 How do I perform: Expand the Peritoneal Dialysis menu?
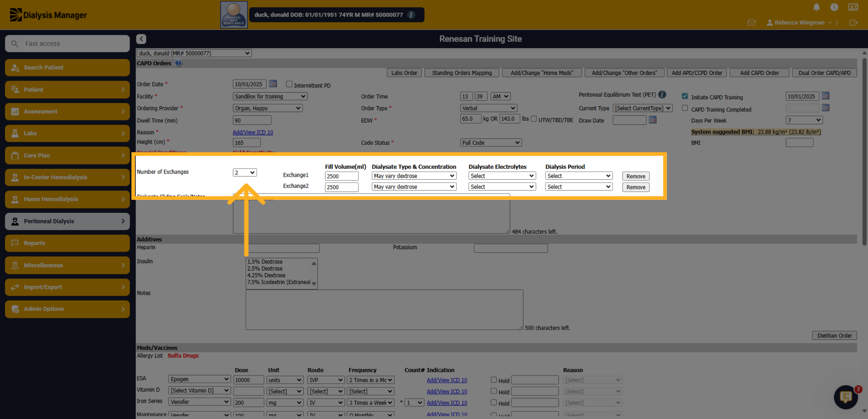(x=67, y=221)
